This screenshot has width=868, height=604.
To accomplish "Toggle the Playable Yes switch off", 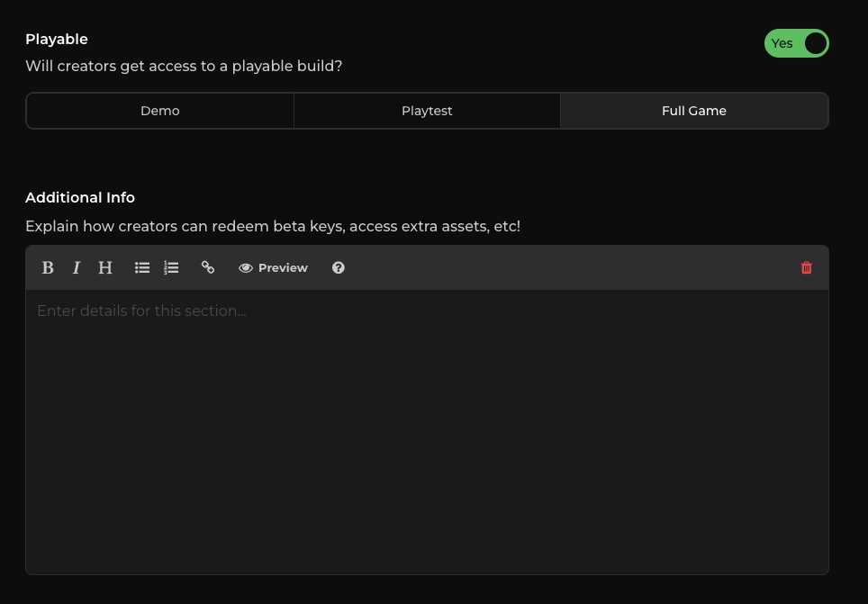I will [x=797, y=43].
